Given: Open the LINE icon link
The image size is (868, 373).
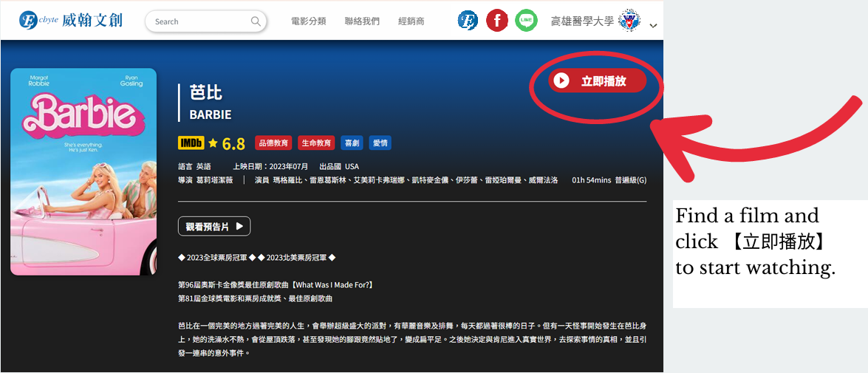Looking at the screenshot, I should point(526,21).
